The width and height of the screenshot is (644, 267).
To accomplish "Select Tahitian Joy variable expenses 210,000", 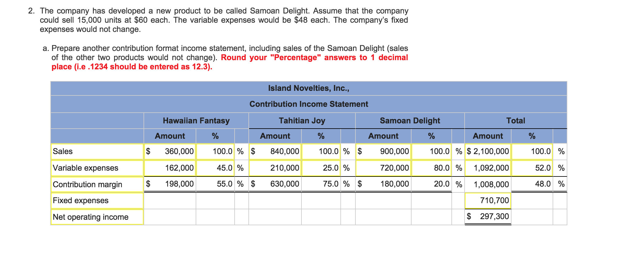I will tap(275, 168).
